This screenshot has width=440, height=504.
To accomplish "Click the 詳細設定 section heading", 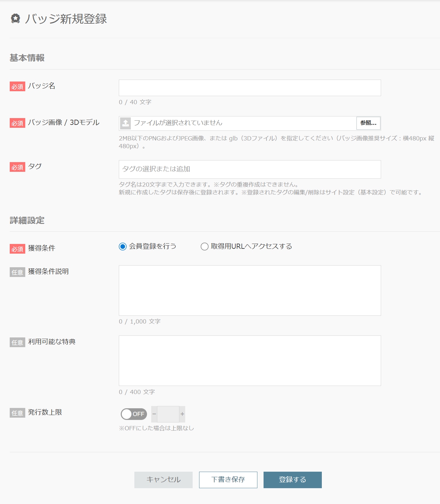I will [x=27, y=220].
